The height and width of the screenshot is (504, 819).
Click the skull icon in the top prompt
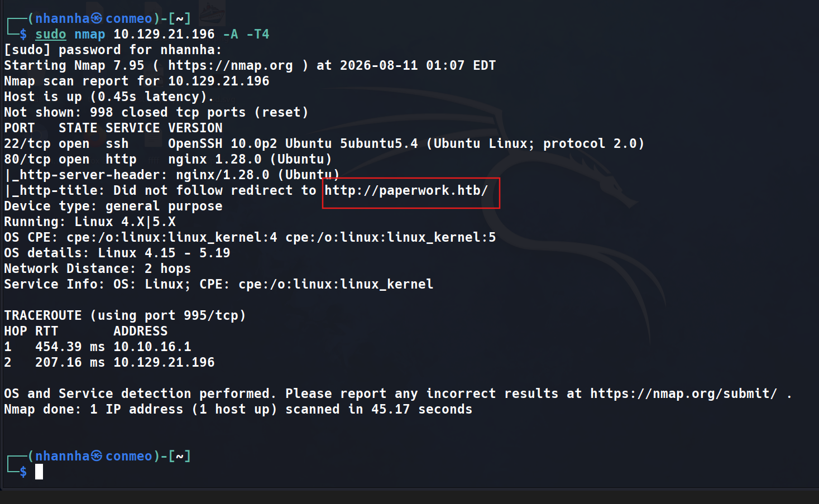click(97, 18)
